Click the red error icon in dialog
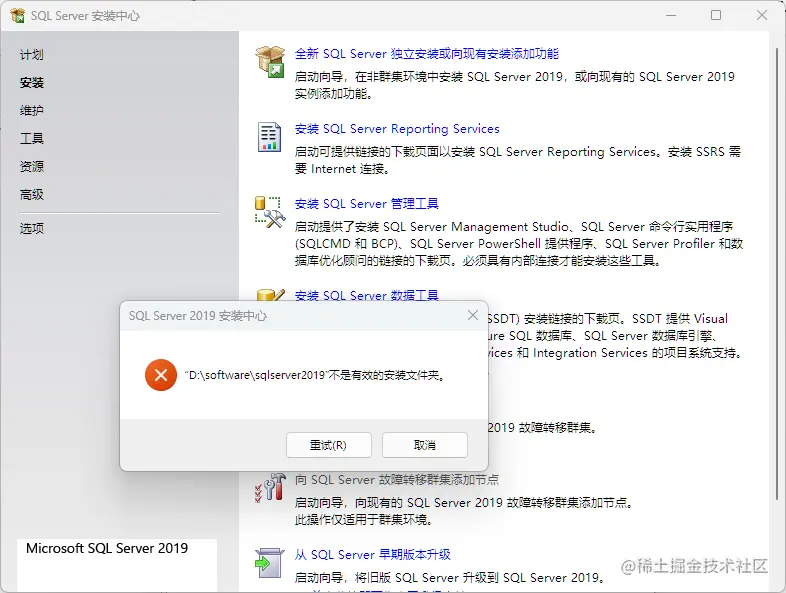786x593 pixels. click(161, 375)
